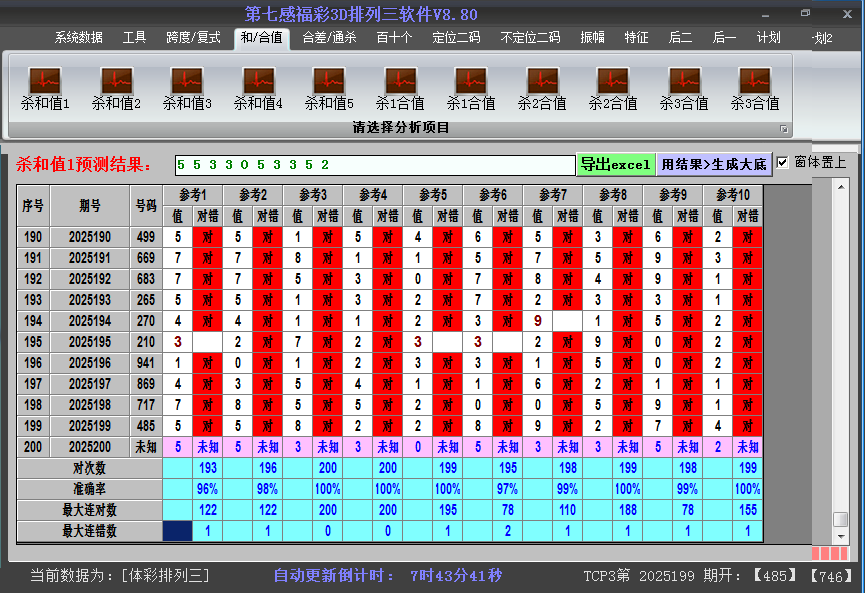Click the 最大连错数 row label
Image resolution: width=865 pixels, height=593 pixels.
(89, 531)
